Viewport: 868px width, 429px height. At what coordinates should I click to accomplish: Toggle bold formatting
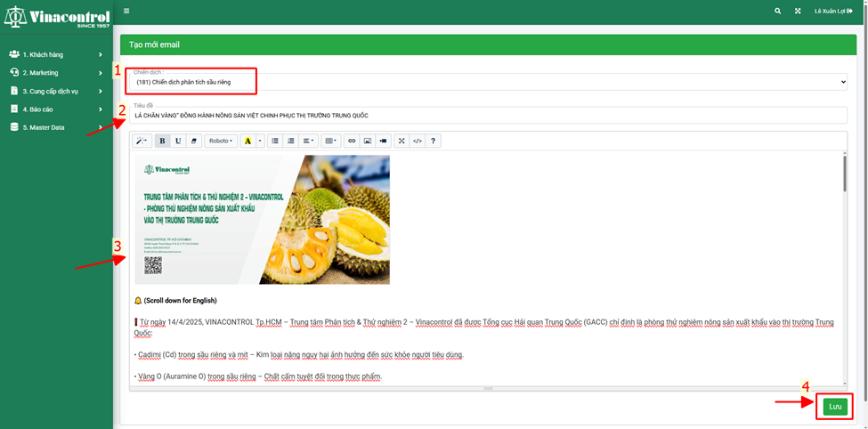click(162, 142)
